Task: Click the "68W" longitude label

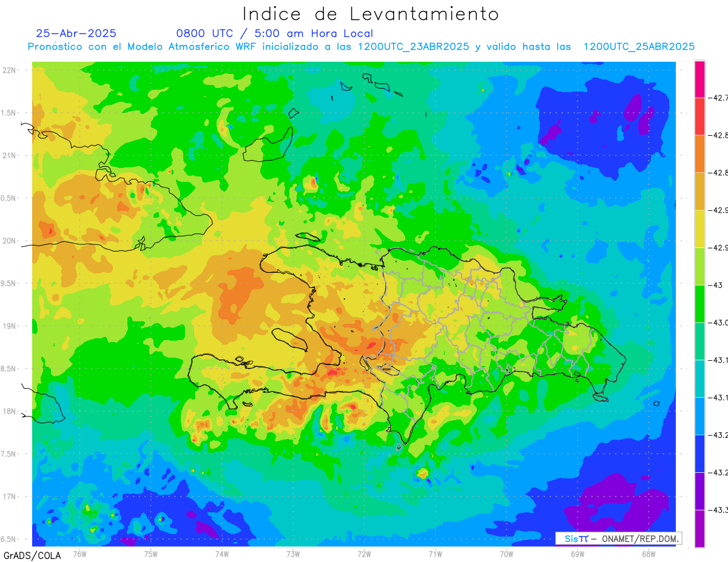Action: (x=649, y=554)
